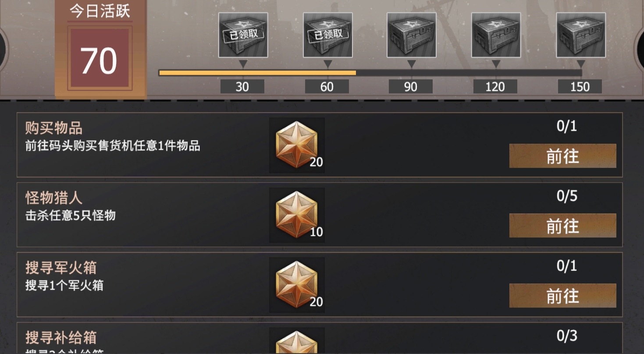Tap the star medal icon for 搜寻补给箱
Image resolution: width=644 pixels, height=354 pixels.
[297, 341]
